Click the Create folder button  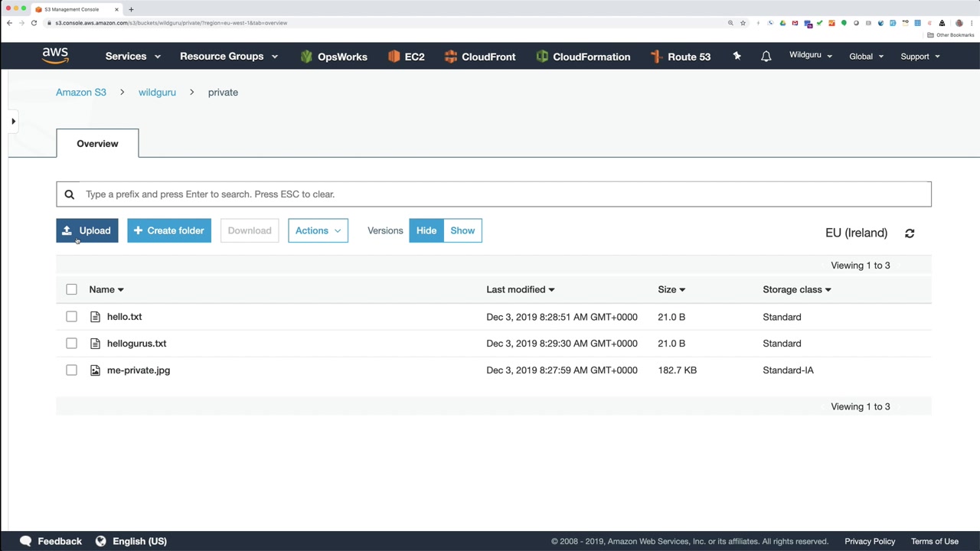(169, 230)
